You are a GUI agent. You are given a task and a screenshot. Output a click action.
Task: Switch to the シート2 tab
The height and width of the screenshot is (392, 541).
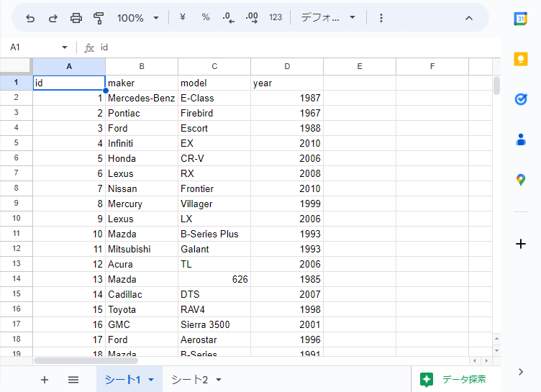click(190, 380)
